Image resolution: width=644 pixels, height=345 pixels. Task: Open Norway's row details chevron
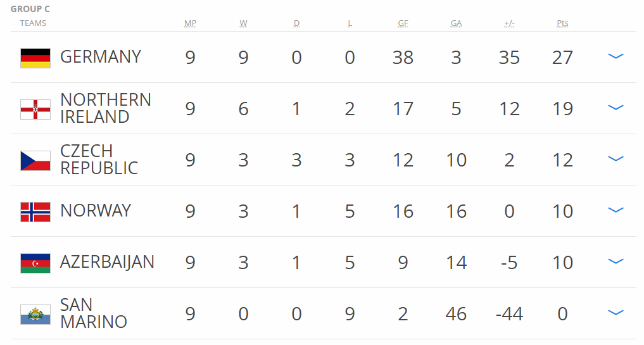(616, 210)
